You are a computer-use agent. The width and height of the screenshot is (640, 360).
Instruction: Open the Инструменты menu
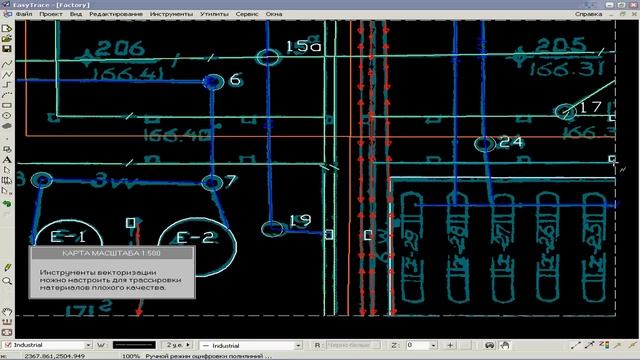[x=171, y=14]
